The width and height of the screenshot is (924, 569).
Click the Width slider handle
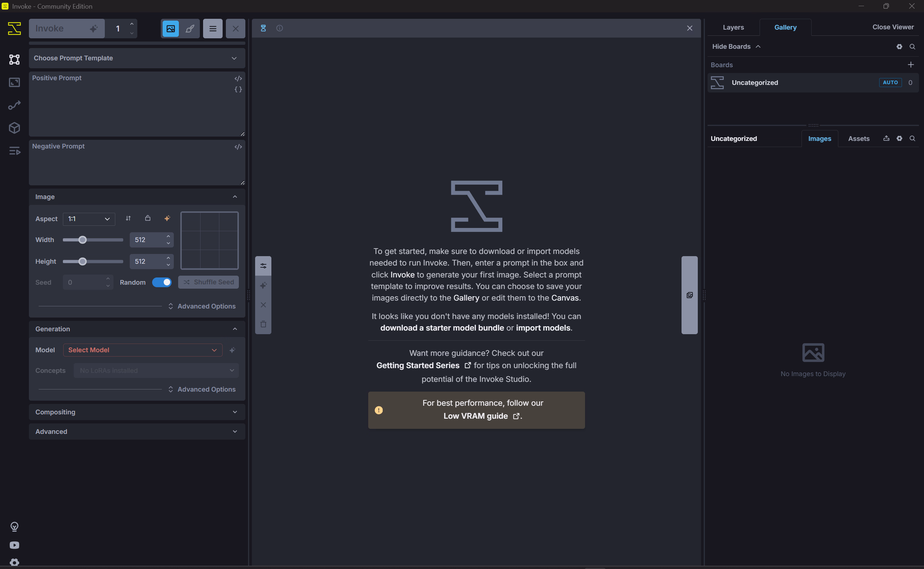[82, 240]
